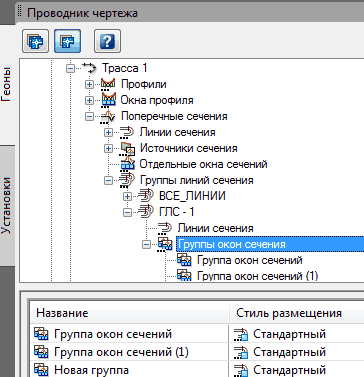Viewport: 364px width, 377px height.
Task: Click the Трасса 1 alignment icon
Action: pos(89,68)
